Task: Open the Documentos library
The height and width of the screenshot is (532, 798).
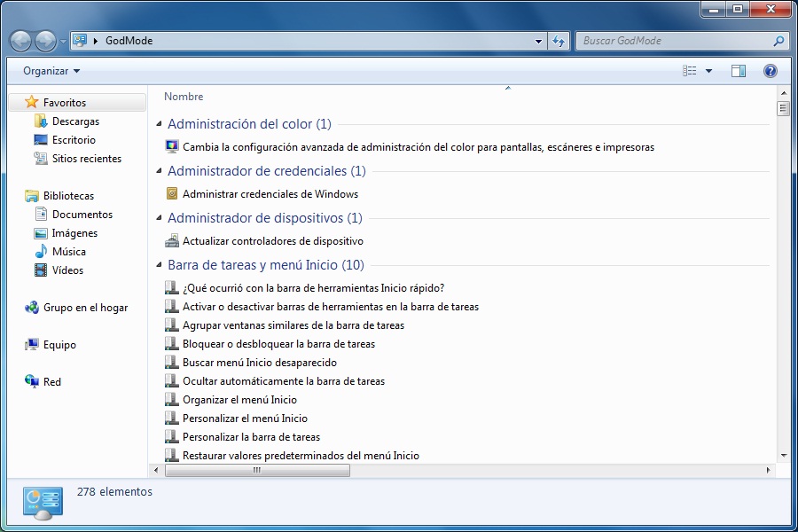Action: click(82, 215)
